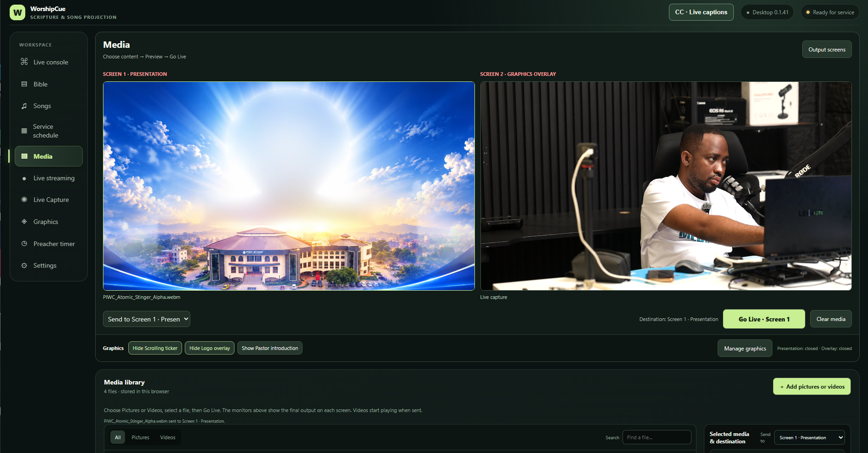Click the Ready for service status badge

(x=830, y=12)
